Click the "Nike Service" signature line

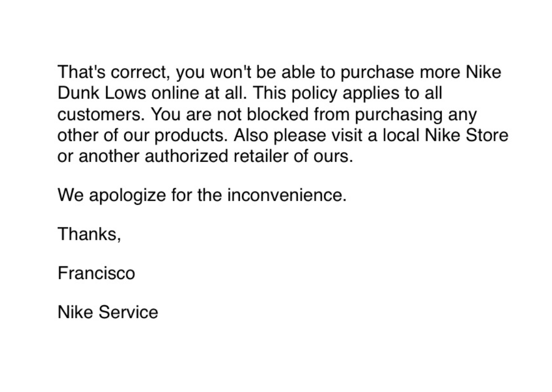click(108, 312)
